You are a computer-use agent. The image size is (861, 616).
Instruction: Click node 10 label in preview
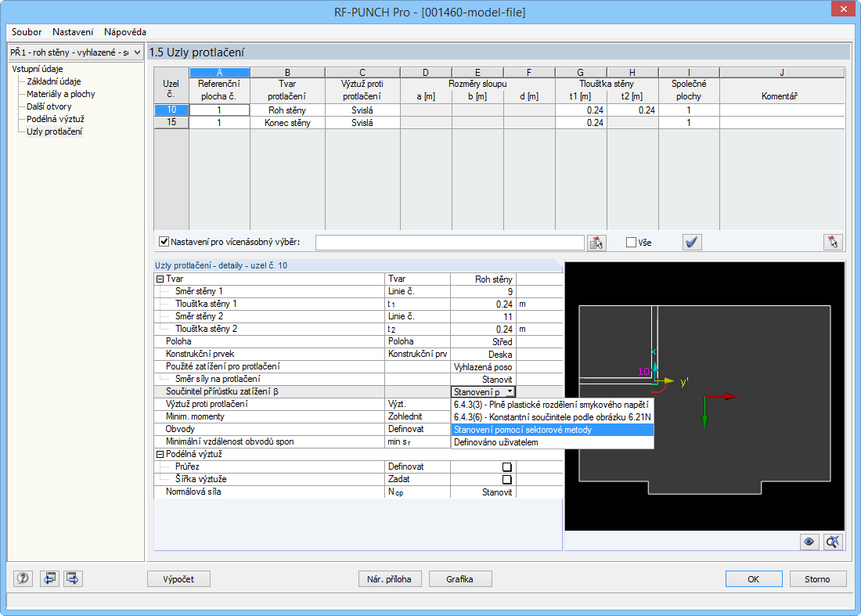click(x=643, y=372)
